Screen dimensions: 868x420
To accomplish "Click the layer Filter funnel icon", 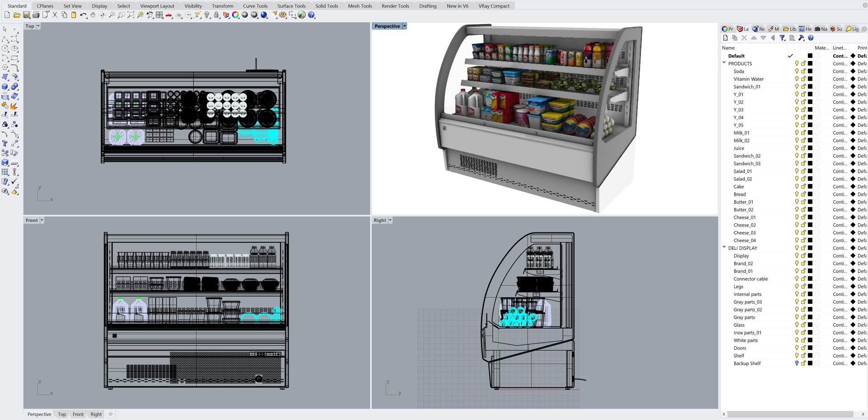I will click(782, 38).
